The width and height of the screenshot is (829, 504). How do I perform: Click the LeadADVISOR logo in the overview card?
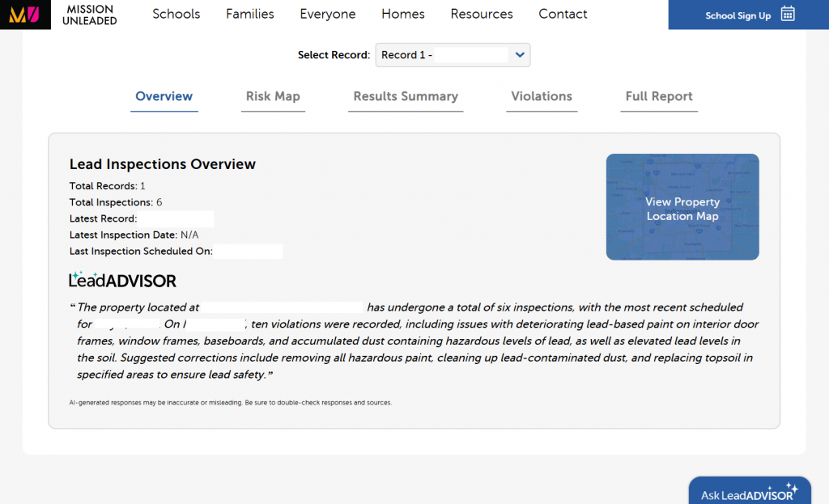point(123,280)
